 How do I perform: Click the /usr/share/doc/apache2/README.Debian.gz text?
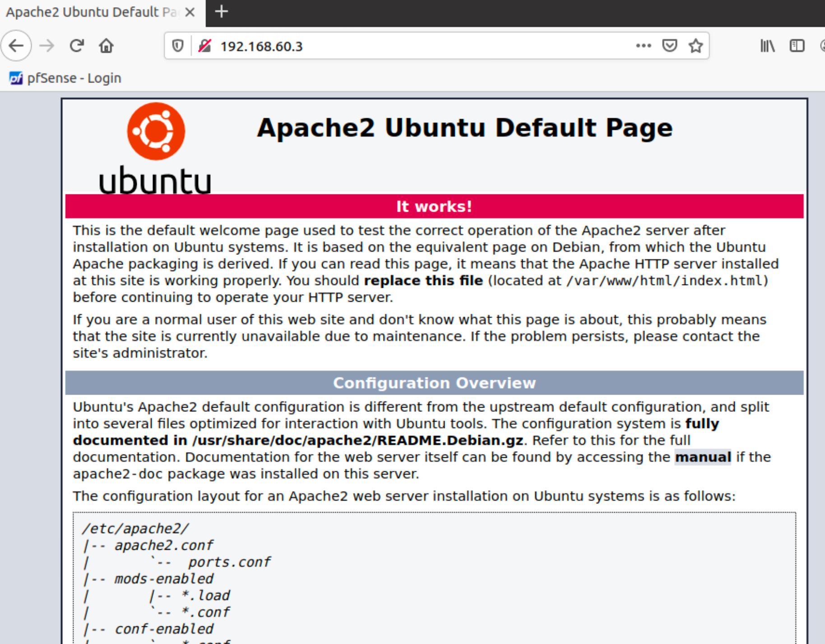[357, 440]
